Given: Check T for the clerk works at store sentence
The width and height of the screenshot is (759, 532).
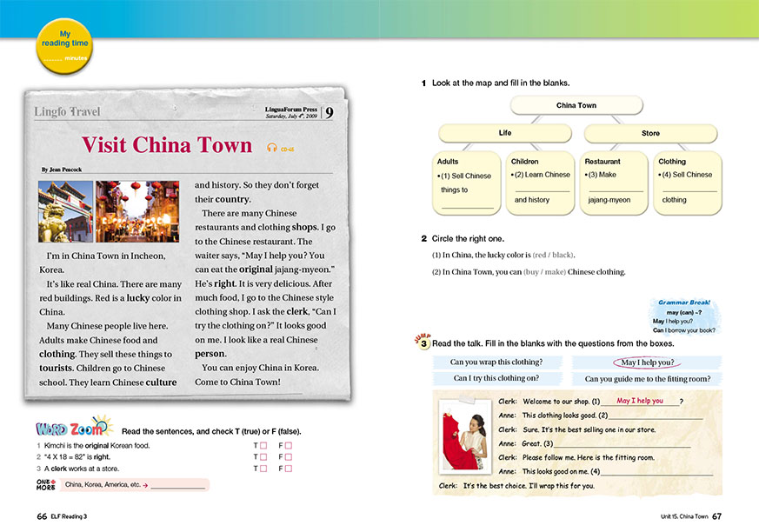Looking at the screenshot, I should tap(264, 468).
